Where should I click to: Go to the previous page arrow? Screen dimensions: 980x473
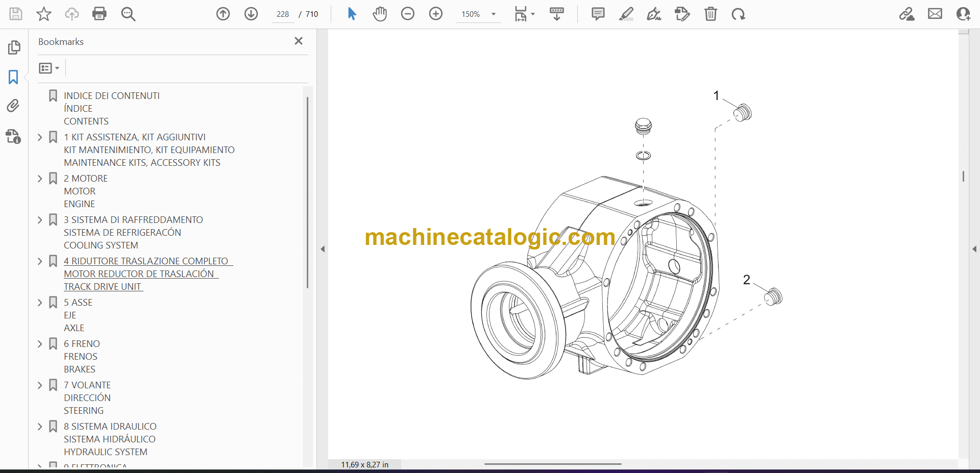(x=223, y=14)
